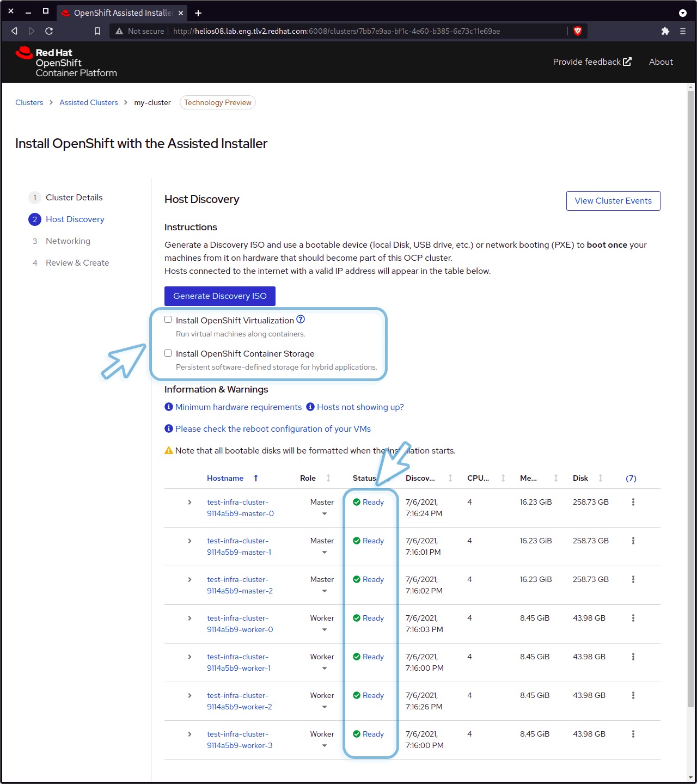The width and height of the screenshot is (697, 784).
Task: Click the help icon beside OpenShift Virtualization
Action: tap(301, 320)
